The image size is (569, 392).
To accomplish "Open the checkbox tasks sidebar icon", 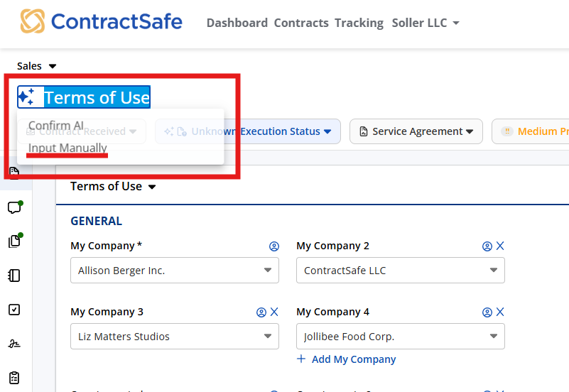I will point(14,310).
